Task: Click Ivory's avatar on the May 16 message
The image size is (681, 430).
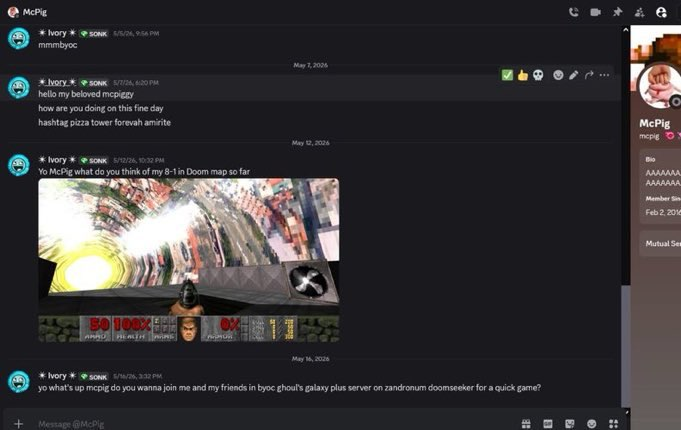Action: click(x=19, y=381)
